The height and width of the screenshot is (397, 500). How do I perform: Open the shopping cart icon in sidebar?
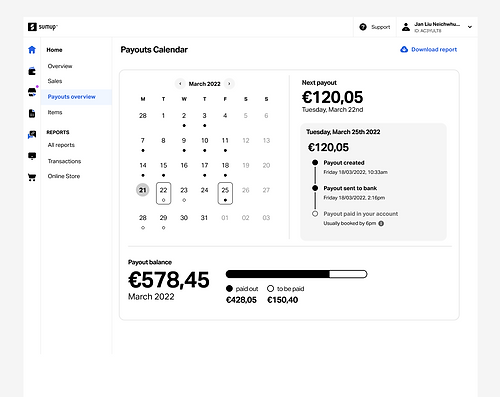[32, 177]
